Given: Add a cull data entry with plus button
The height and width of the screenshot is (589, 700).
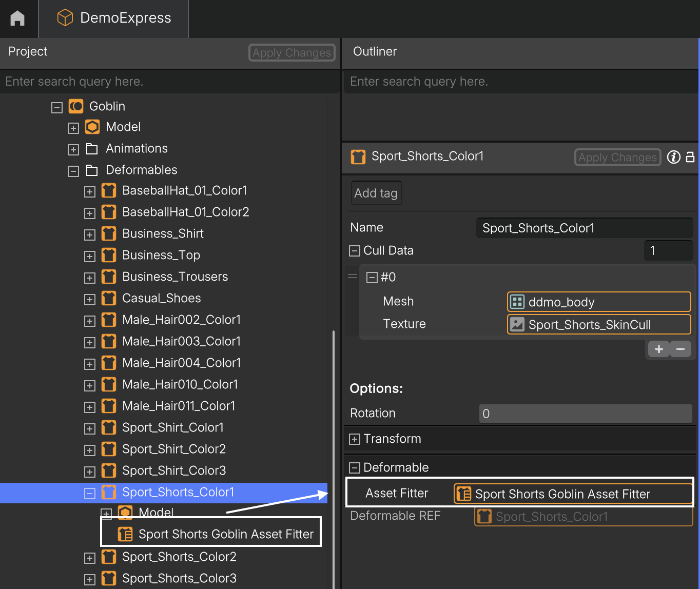Looking at the screenshot, I should pos(659,349).
